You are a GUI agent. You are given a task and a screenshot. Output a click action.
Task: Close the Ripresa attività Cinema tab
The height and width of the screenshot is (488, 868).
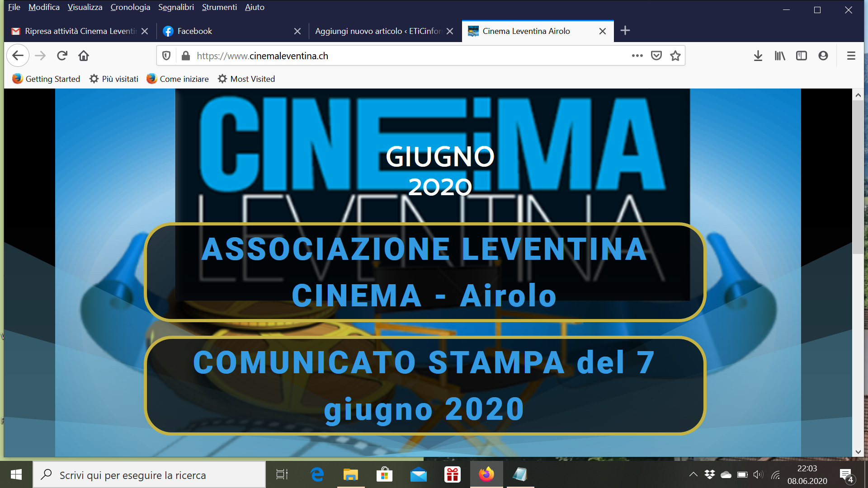(145, 31)
